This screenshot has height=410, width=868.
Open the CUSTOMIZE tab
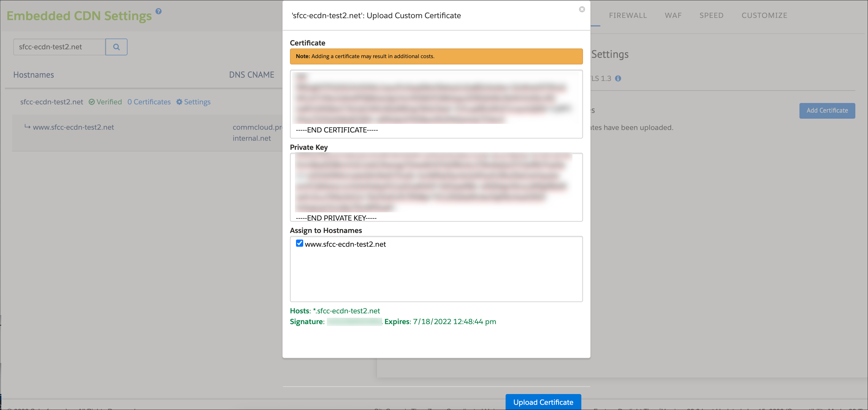tap(764, 15)
